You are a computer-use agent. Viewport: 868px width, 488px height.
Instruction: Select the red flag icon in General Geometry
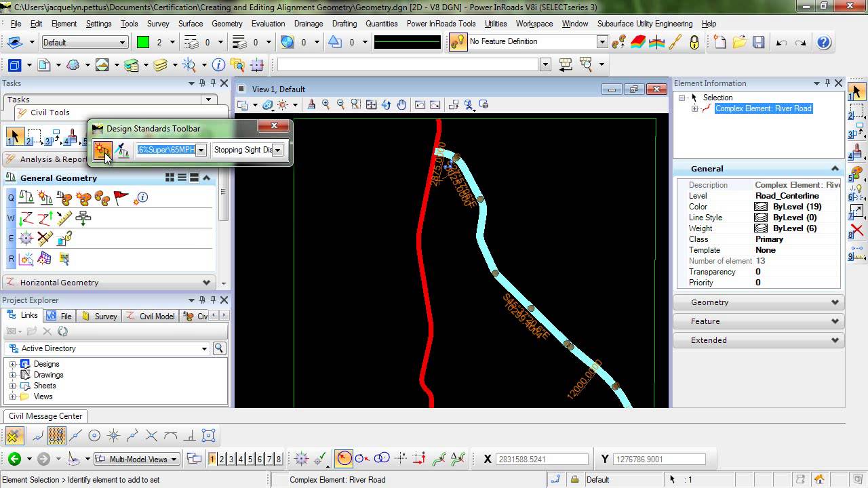[121, 198]
